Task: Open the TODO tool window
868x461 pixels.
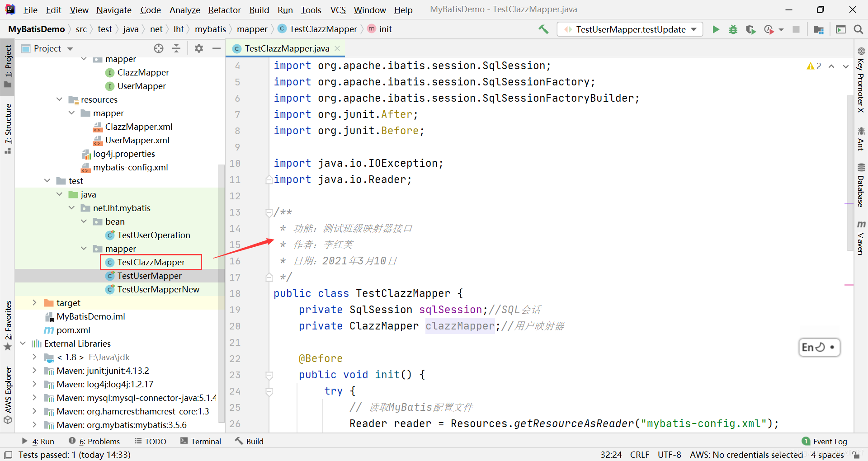Action: (x=151, y=442)
